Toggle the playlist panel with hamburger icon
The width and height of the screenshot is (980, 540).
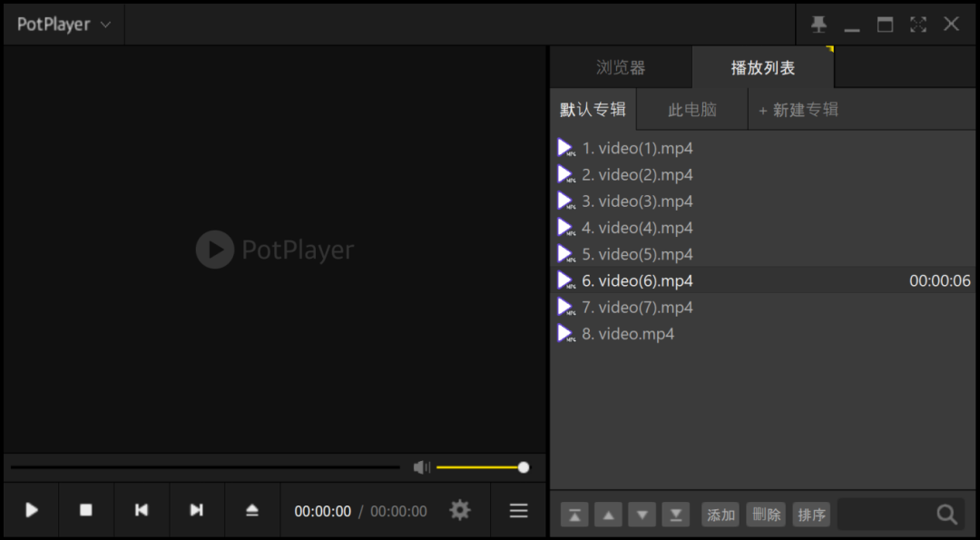click(519, 511)
